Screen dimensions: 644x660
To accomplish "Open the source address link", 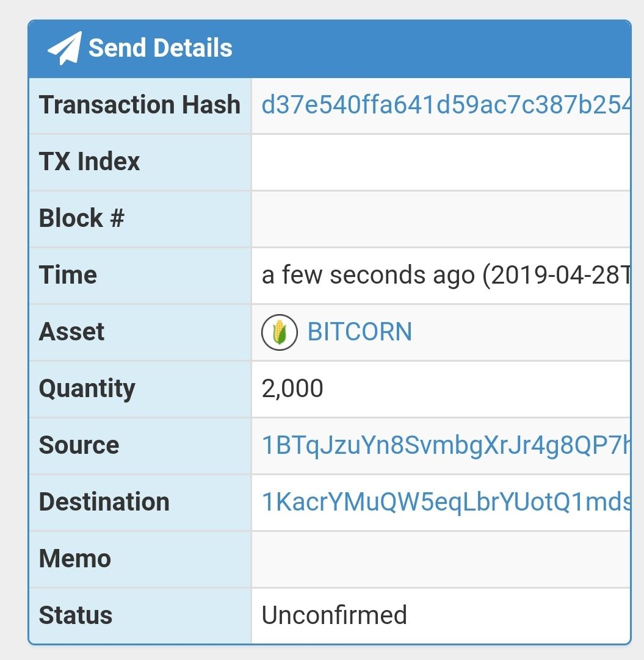I will pyautogui.click(x=446, y=445).
